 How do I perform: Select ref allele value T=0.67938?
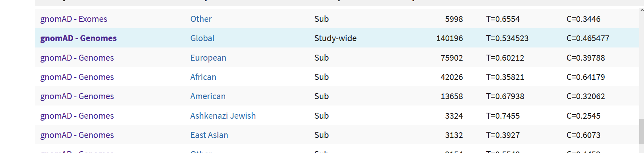(505, 96)
